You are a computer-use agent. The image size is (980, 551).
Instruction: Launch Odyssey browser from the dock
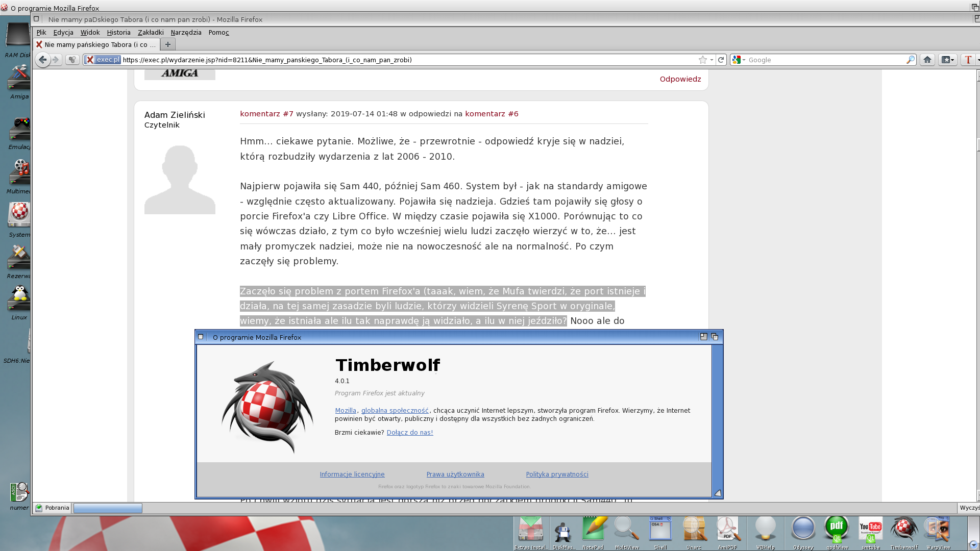click(x=803, y=533)
